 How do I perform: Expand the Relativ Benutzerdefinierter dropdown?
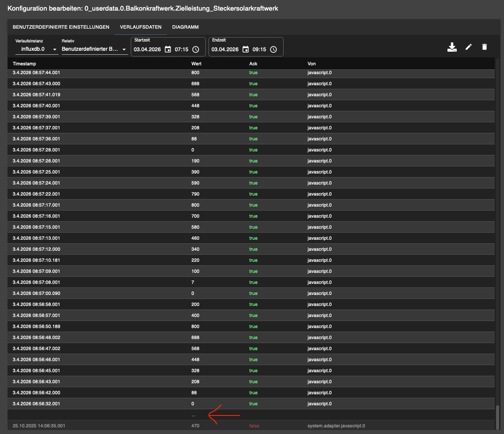click(94, 49)
